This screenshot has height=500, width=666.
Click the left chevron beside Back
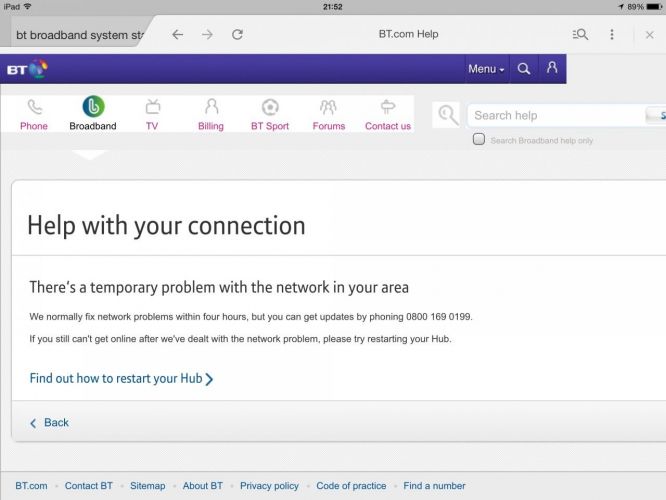pyautogui.click(x=33, y=423)
